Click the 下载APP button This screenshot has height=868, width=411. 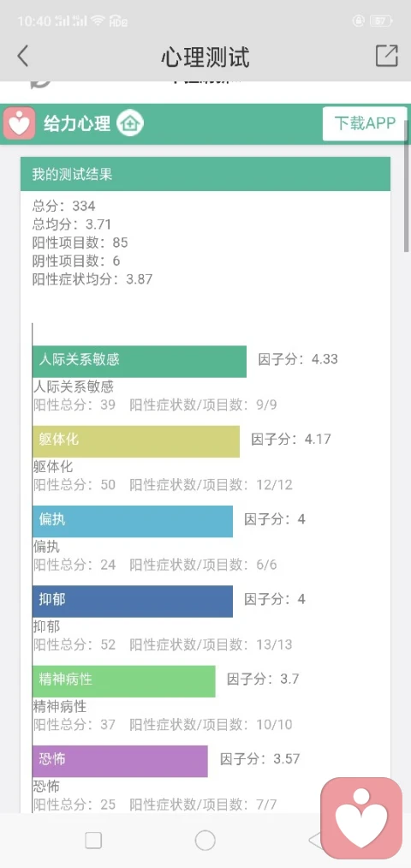[x=365, y=123]
